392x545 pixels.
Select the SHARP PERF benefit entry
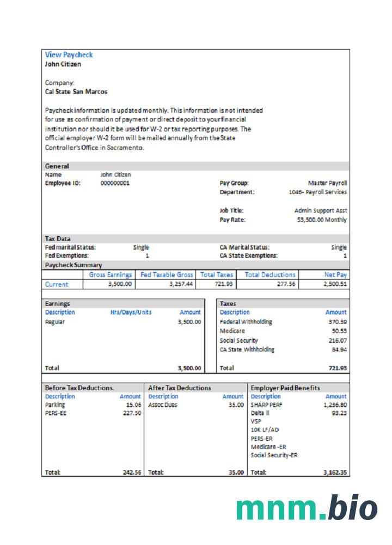click(267, 405)
